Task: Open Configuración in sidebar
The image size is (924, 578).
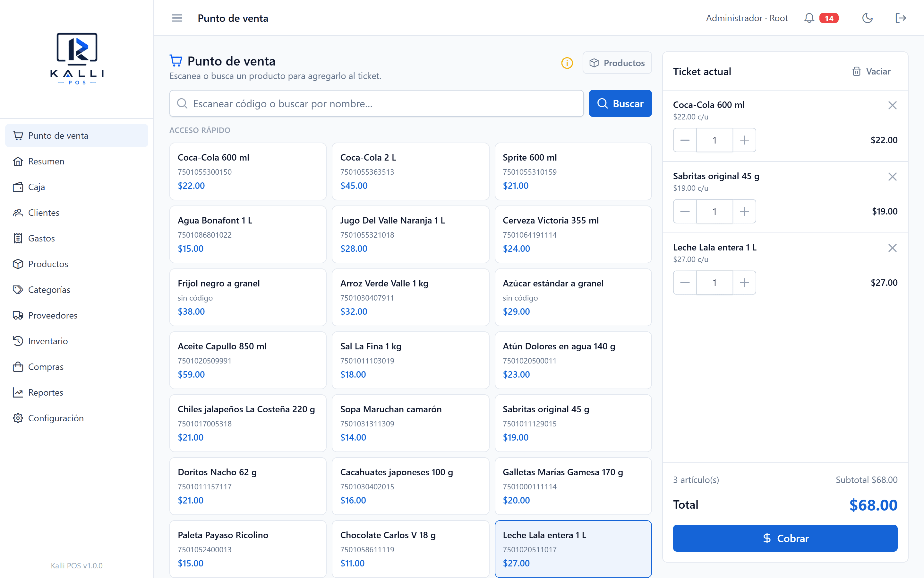Action: 76,418
